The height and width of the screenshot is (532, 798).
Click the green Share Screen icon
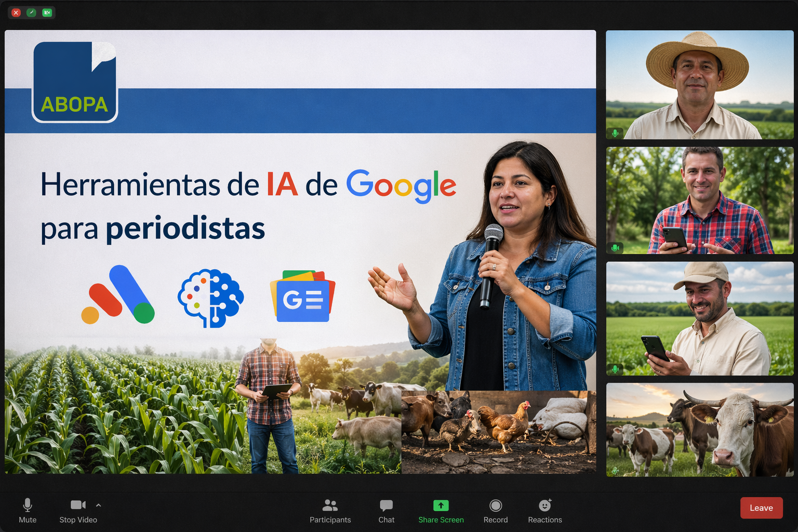click(441, 506)
